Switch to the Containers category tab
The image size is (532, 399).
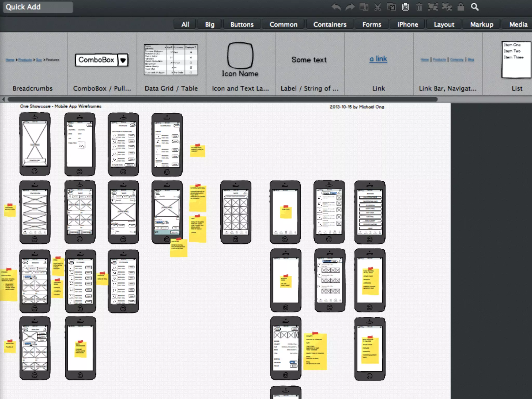330,24
